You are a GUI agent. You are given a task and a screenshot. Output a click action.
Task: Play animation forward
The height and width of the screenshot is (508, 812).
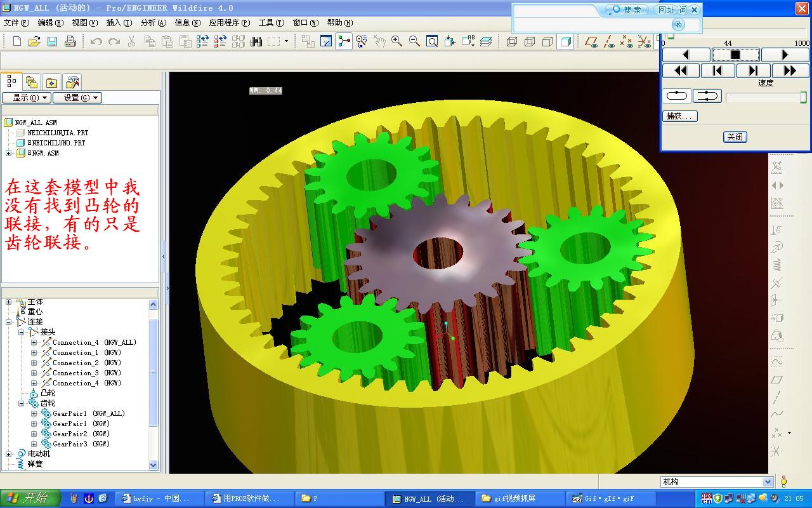[785, 55]
